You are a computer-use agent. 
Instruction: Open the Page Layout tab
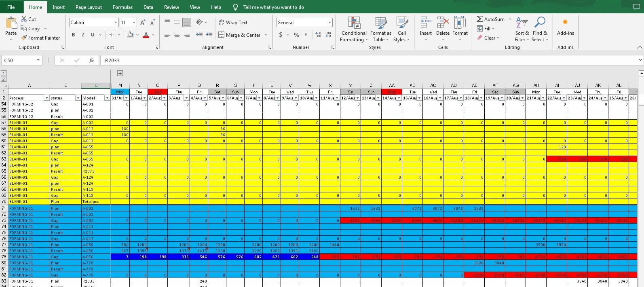click(x=89, y=7)
